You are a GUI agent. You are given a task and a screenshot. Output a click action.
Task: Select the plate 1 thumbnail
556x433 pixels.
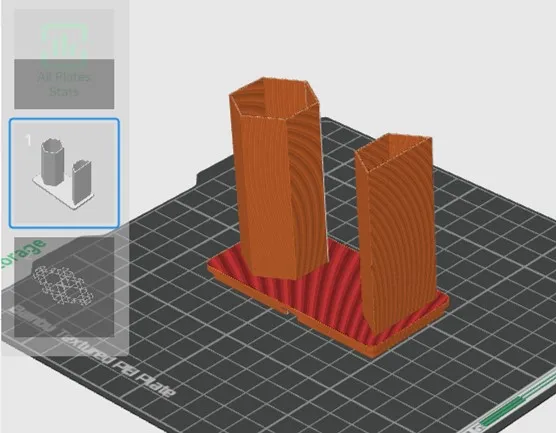point(64,173)
